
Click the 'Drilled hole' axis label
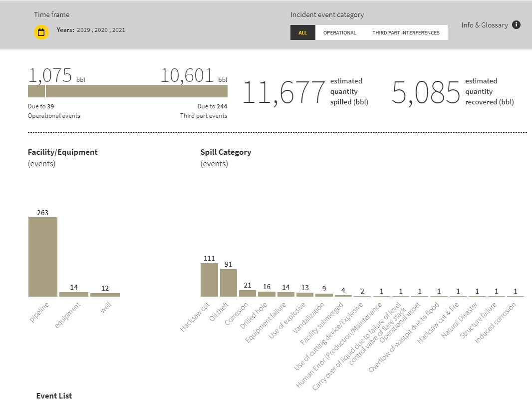click(253, 316)
